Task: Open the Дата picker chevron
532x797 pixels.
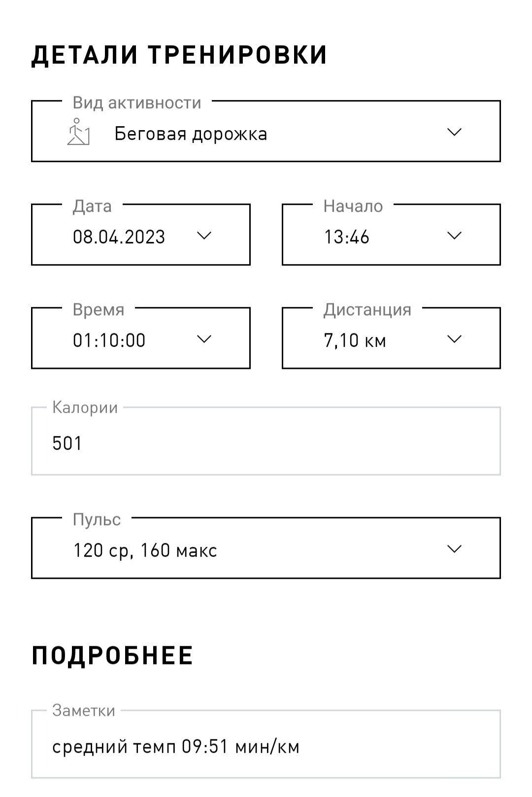Action: [x=204, y=235]
